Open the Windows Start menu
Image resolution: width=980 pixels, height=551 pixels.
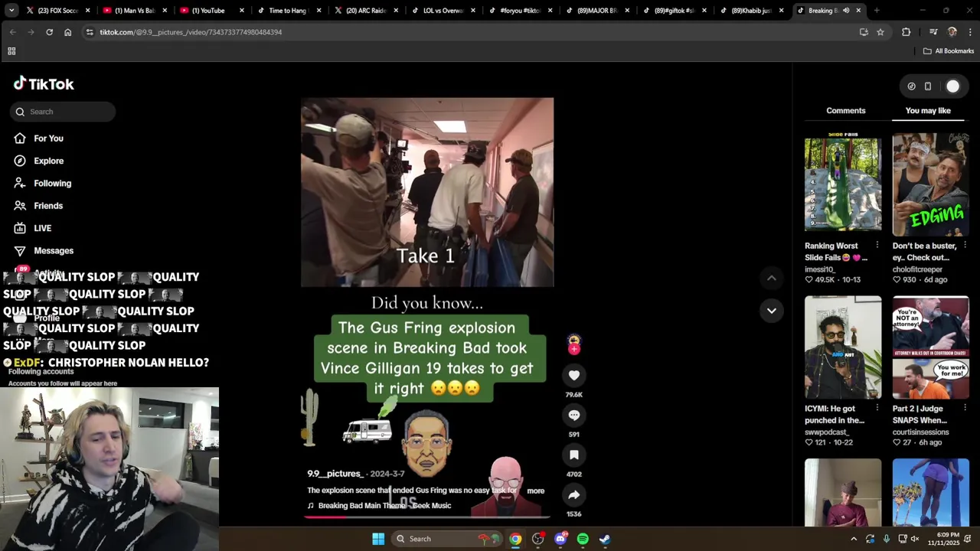[378, 539]
